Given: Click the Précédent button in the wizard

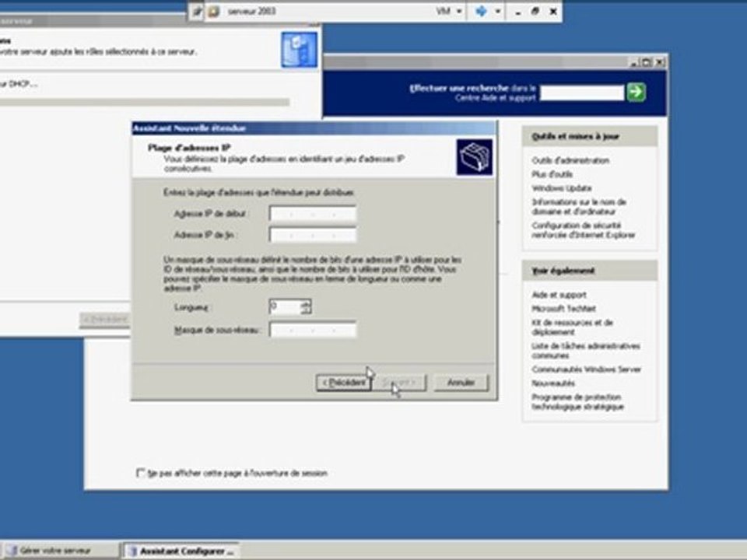Looking at the screenshot, I should (x=343, y=383).
